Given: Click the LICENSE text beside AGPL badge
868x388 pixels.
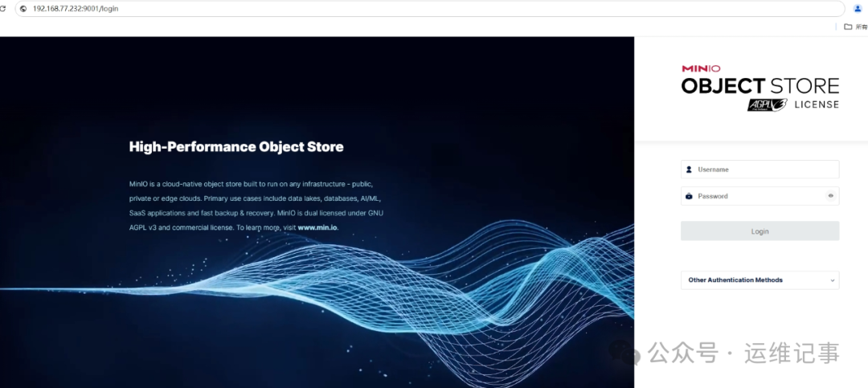Looking at the screenshot, I should tap(816, 104).
